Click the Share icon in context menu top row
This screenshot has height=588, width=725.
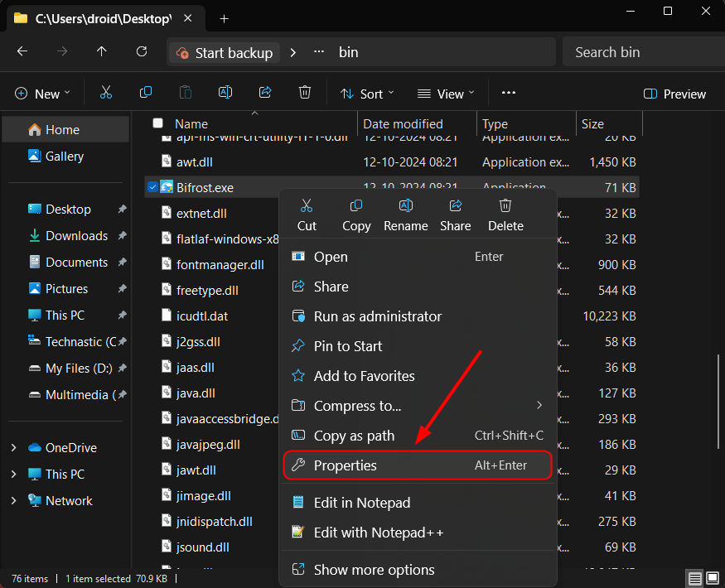point(455,206)
